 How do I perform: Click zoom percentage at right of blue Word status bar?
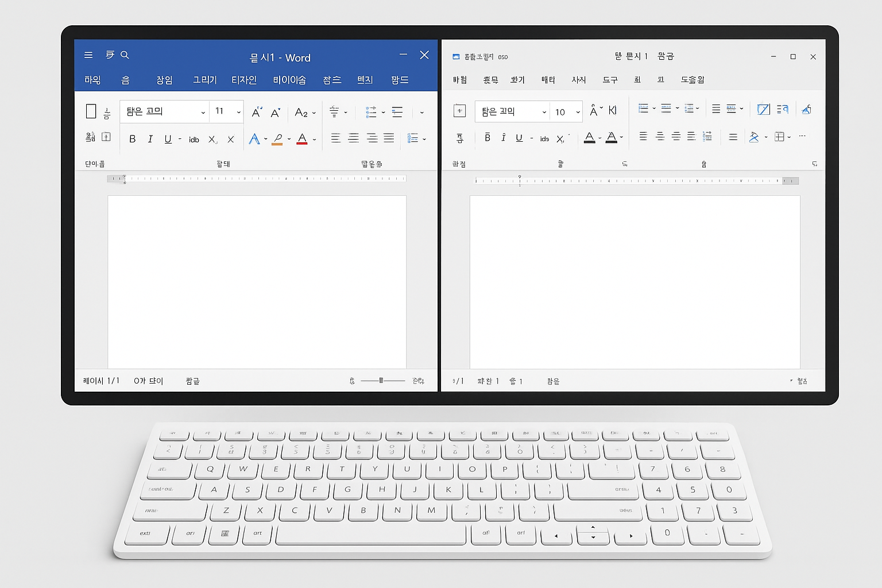[x=418, y=381]
